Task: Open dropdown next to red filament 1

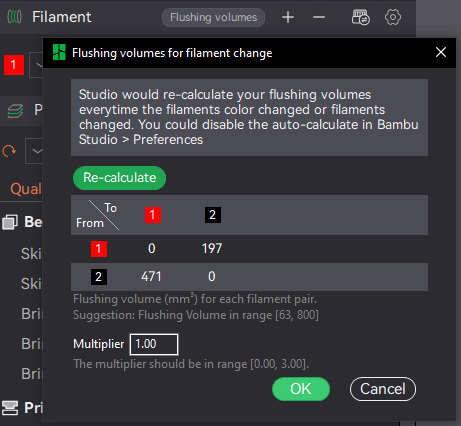Action: (x=37, y=65)
